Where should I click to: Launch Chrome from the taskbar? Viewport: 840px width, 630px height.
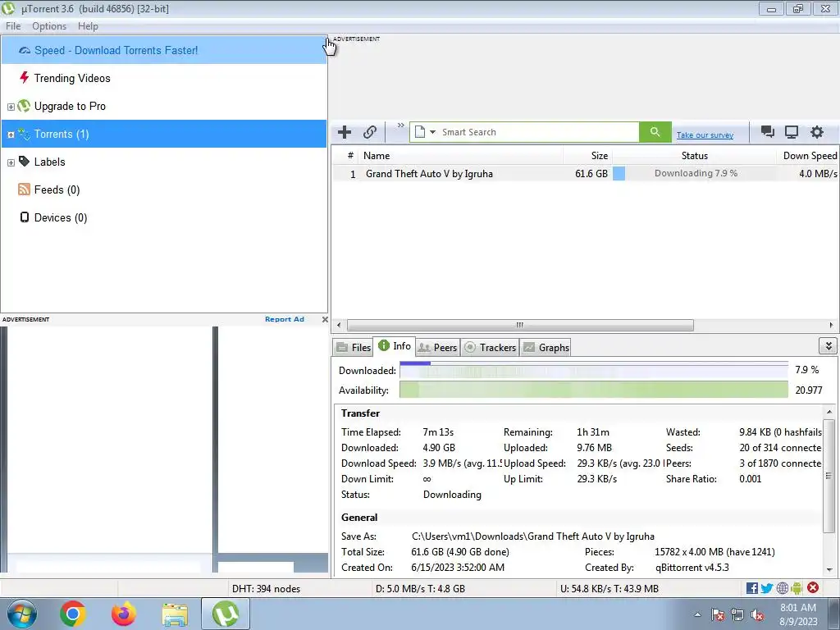73,614
